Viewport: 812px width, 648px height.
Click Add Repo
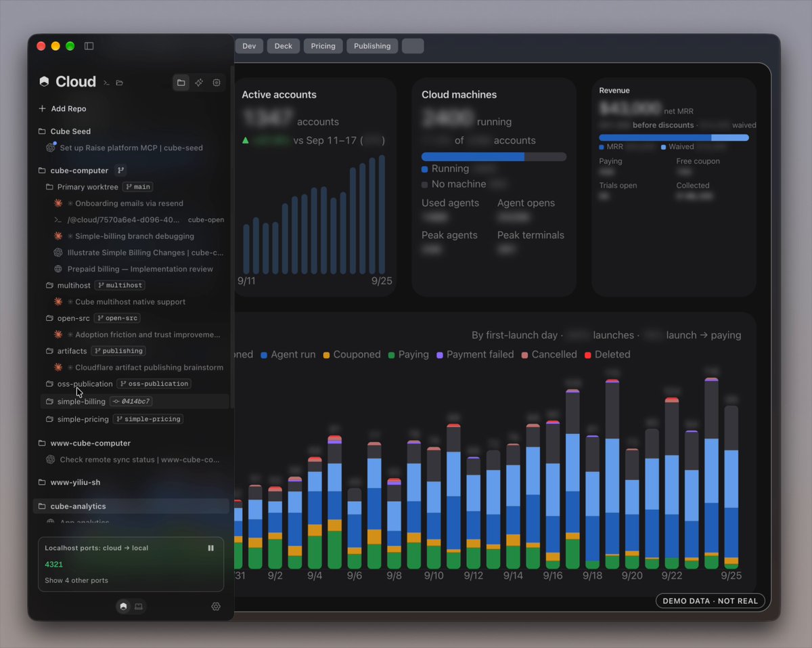pos(62,108)
